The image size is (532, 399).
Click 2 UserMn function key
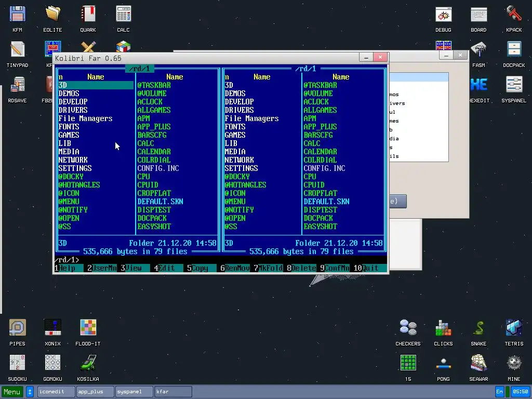pos(102,268)
